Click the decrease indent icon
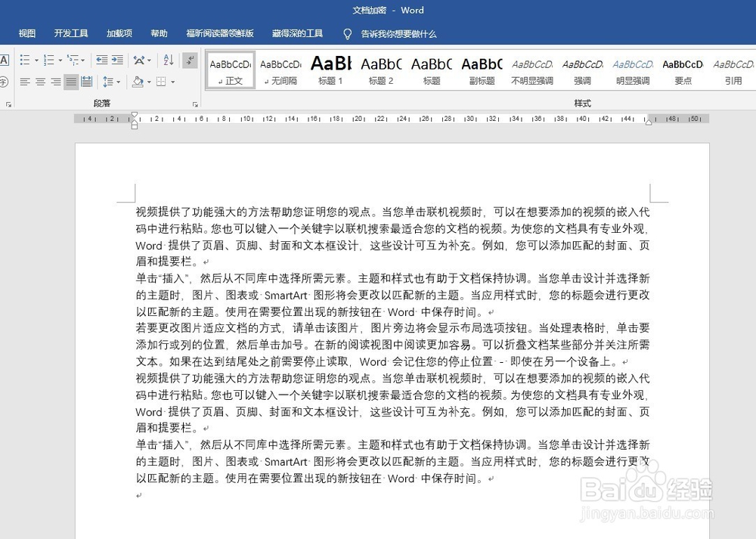Viewport: 756px width, 539px height. click(101, 59)
